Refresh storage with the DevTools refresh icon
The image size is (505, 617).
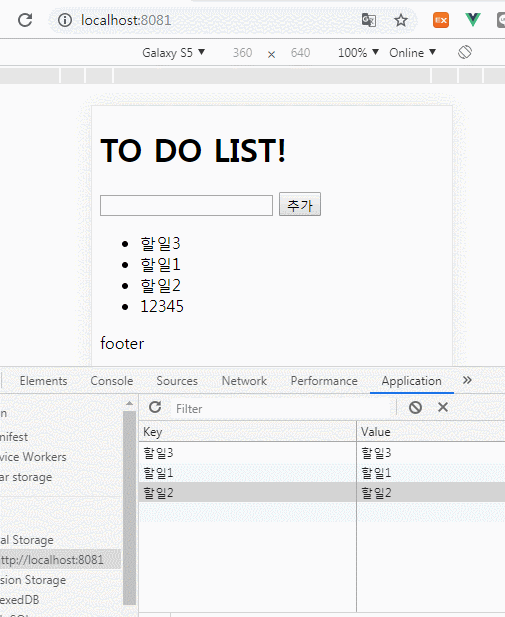[155, 407]
